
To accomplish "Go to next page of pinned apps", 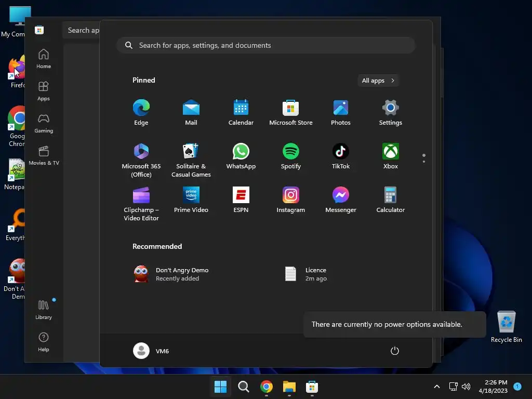I will click(424, 162).
